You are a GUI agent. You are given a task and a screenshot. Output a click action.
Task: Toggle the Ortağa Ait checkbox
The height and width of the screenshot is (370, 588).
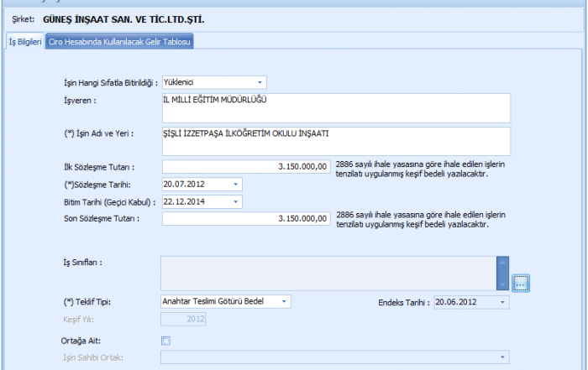165,340
